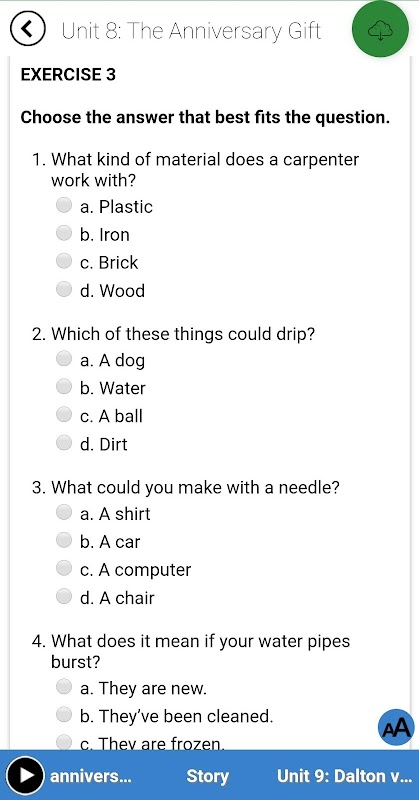The width and height of the screenshot is (419, 800).
Task: Tap the green cloud download icon
Action: point(380,30)
